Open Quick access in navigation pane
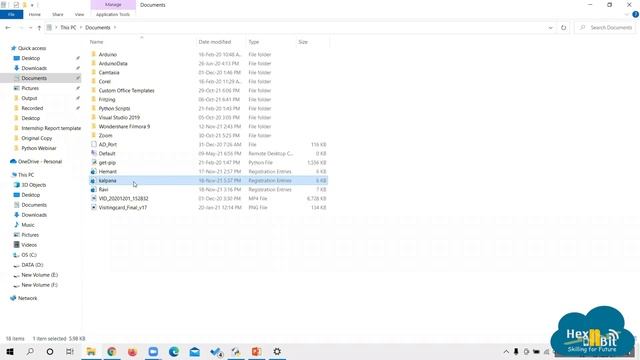 (x=32, y=48)
